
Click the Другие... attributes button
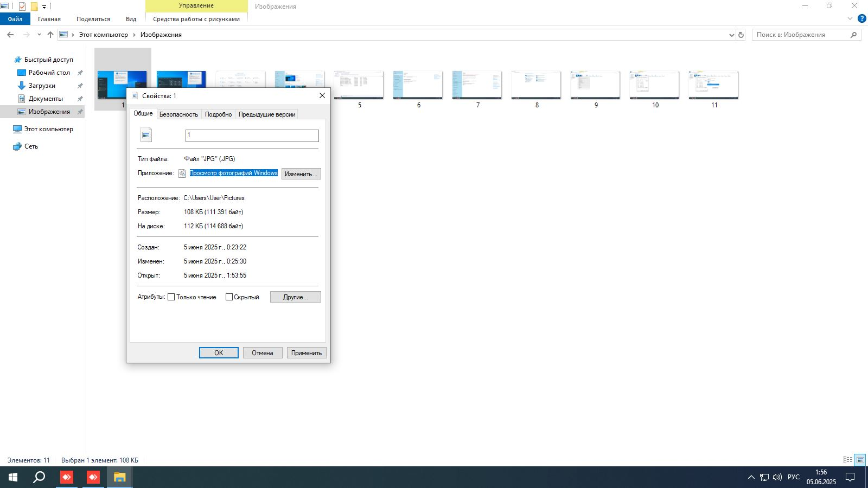click(x=296, y=297)
